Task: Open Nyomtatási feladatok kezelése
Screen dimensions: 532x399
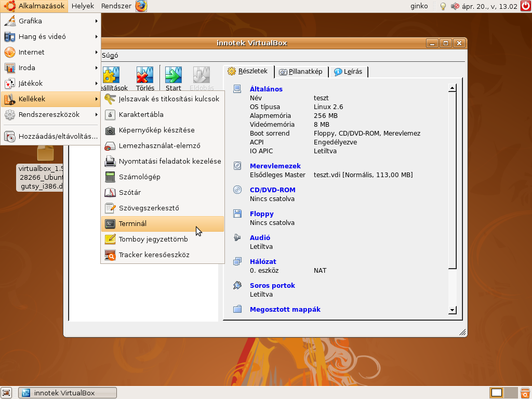Action: (163, 162)
